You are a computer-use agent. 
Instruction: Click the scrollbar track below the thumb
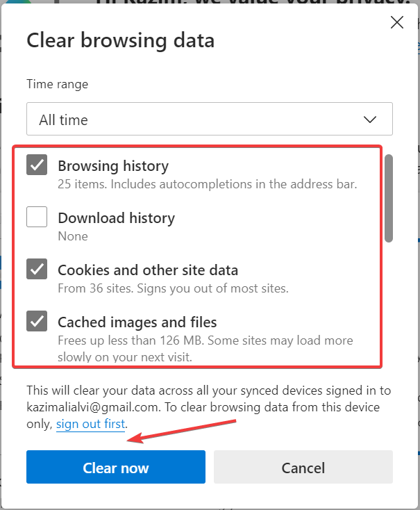point(389,302)
